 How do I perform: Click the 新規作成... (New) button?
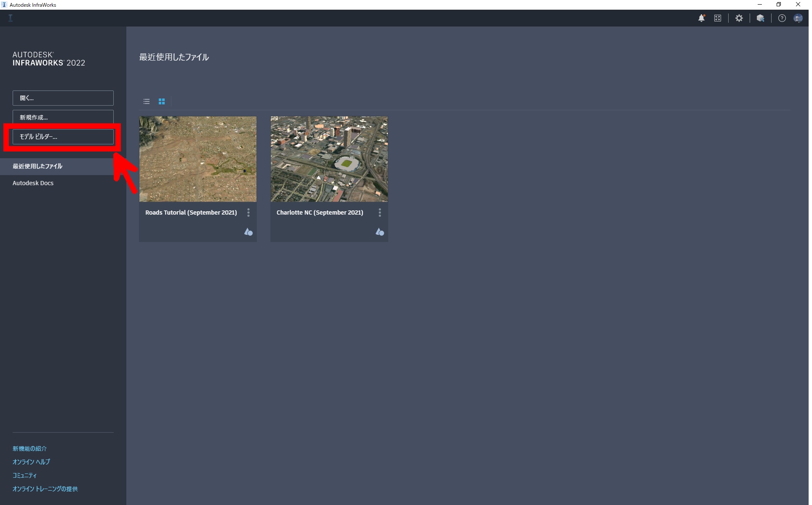click(63, 118)
